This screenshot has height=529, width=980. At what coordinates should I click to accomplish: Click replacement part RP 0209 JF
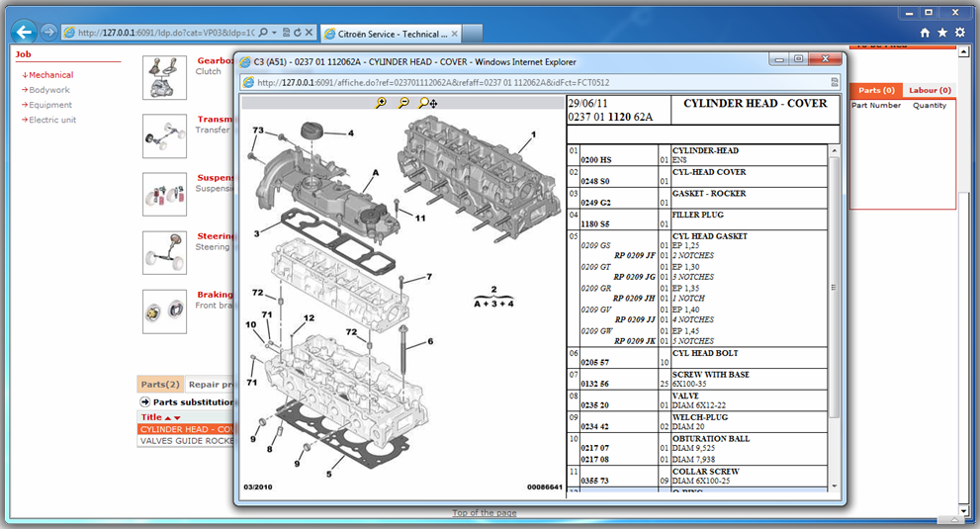634,255
